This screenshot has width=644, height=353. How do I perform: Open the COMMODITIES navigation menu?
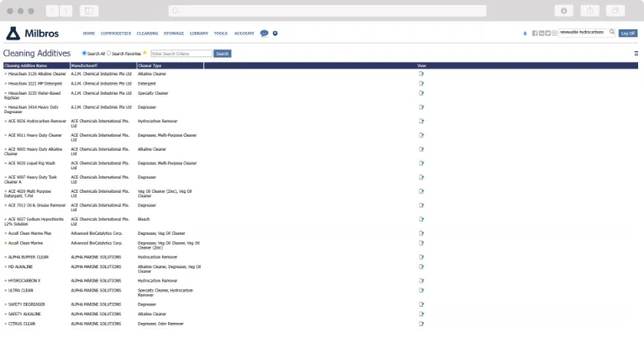(116, 34)
